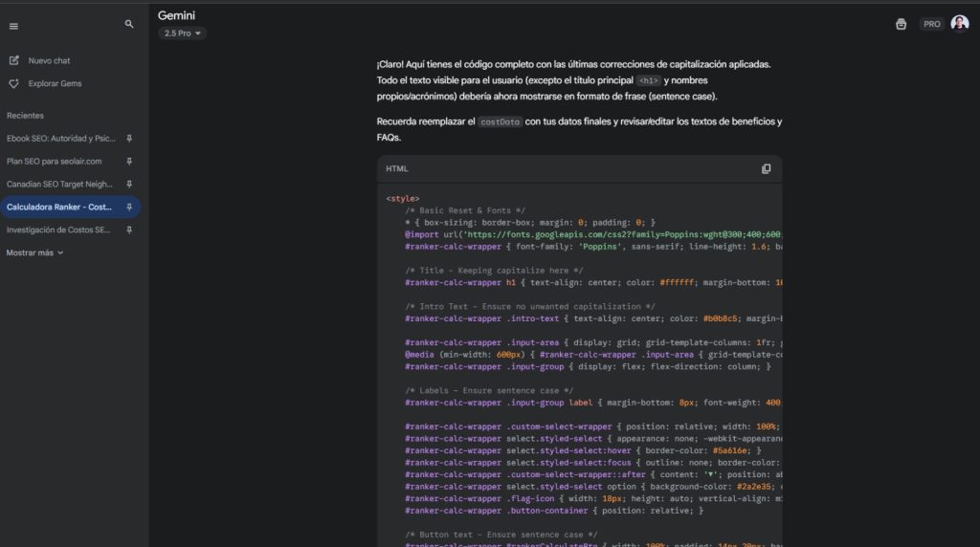Expand Mostrar más in recent chats
980x547 pixels.
tap(35, 252)
